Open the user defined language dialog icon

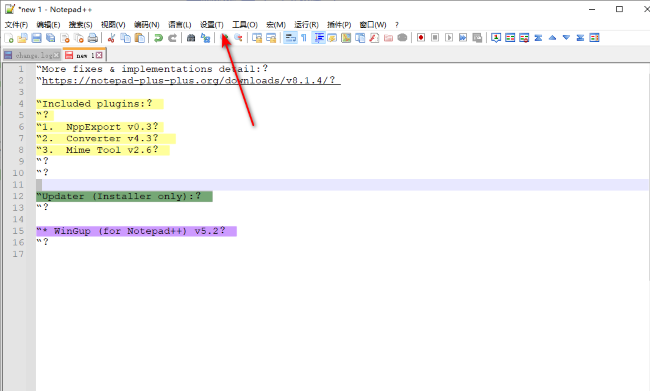[x=332, y=38]
